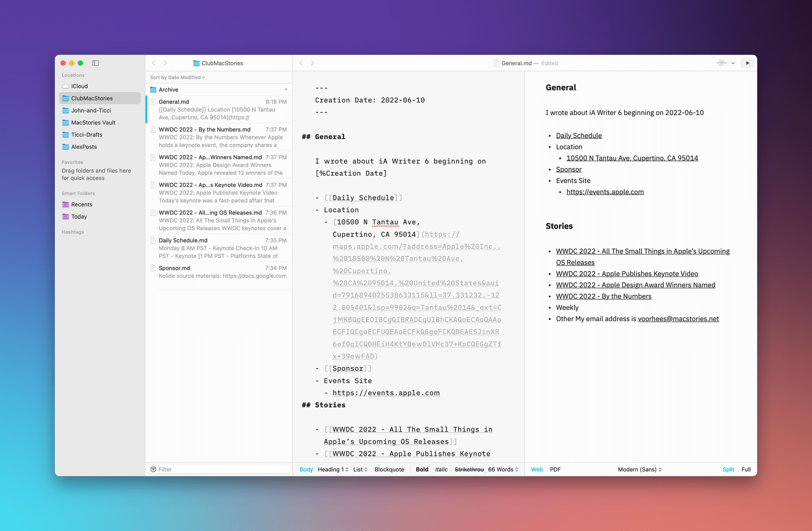The width and height of the screenshot is (812, 531).
Task: Switch to Web preview tab
Action: [x=537, y=469]
